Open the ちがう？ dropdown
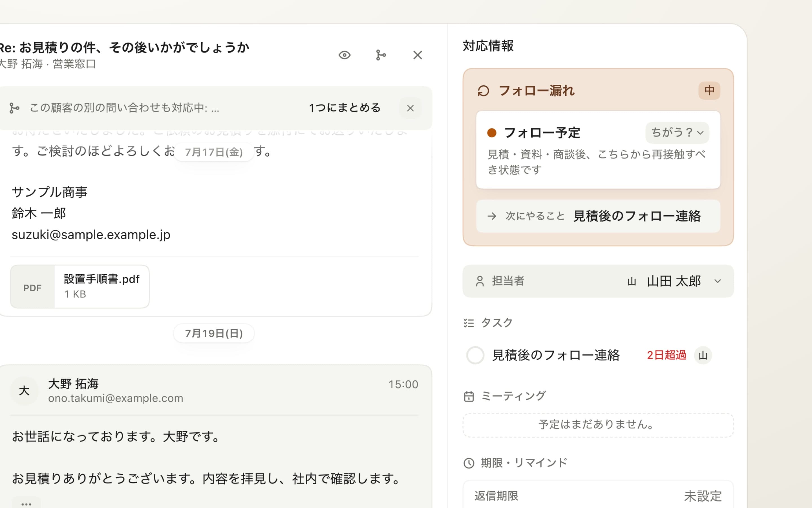The image size is (812, 508). (x=677, y=132)
